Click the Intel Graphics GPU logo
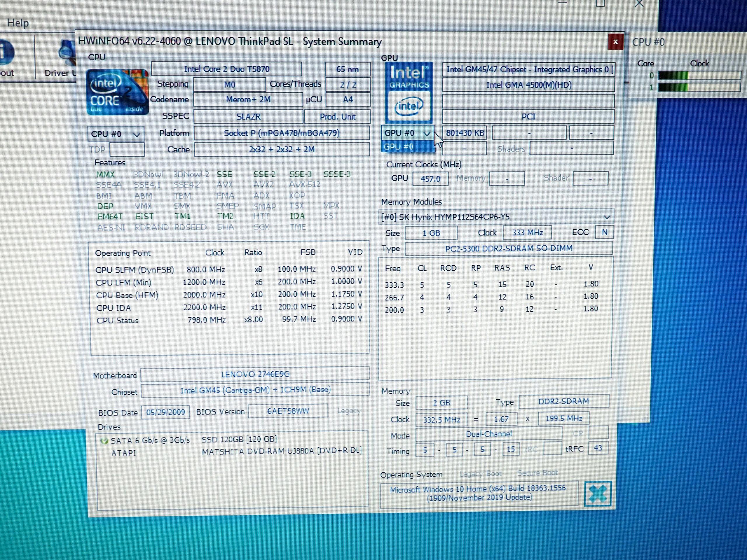Image resolution: width=747 pixels, height=560 pixels. click(409, 92)
